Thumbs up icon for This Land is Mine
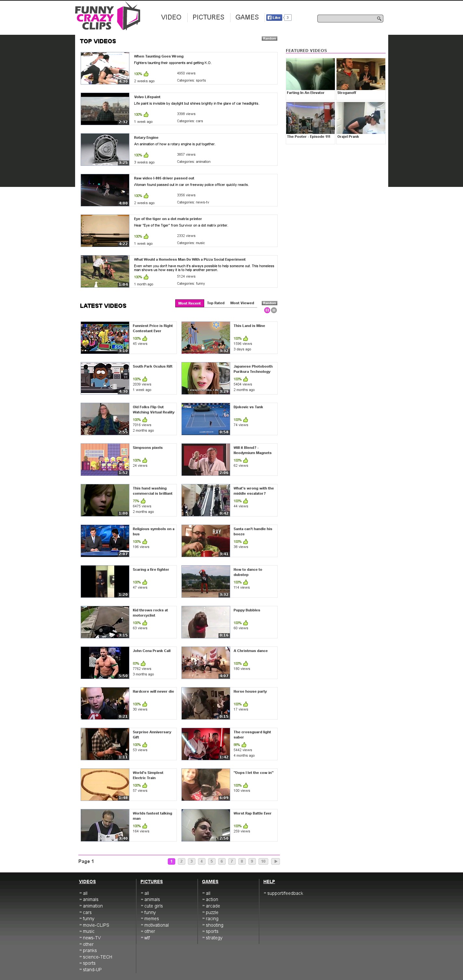 click(x=246, y=339)
